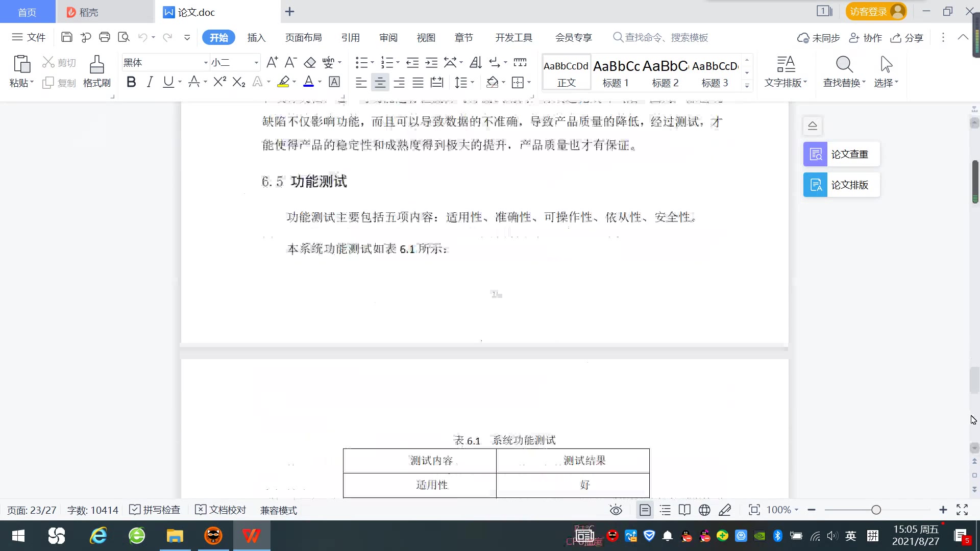Toggle spell check (拼写检查) in status bar
Screen dimensions: 980x551
tap(155, 510)
